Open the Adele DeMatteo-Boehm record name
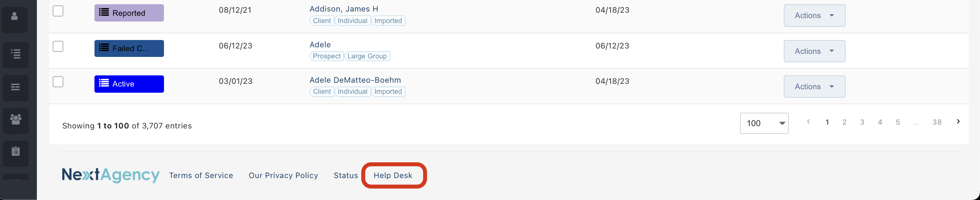This screenshot has width=980, height=200. click(355, 80)
